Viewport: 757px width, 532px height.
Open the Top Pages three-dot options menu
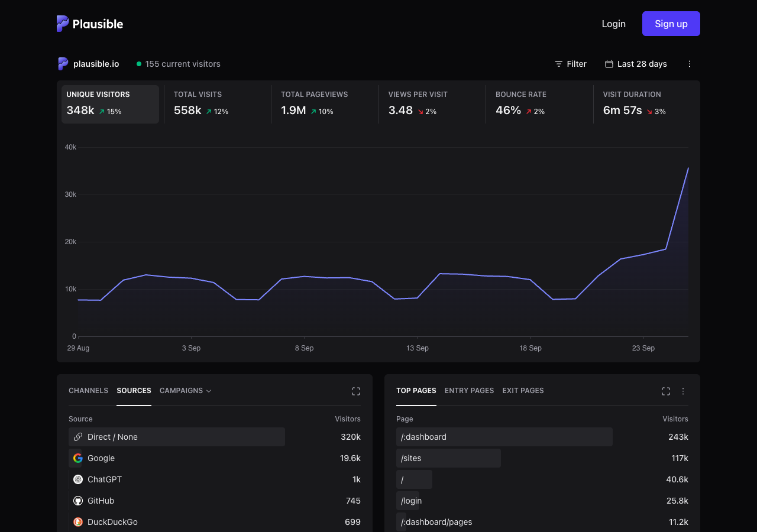683,391
